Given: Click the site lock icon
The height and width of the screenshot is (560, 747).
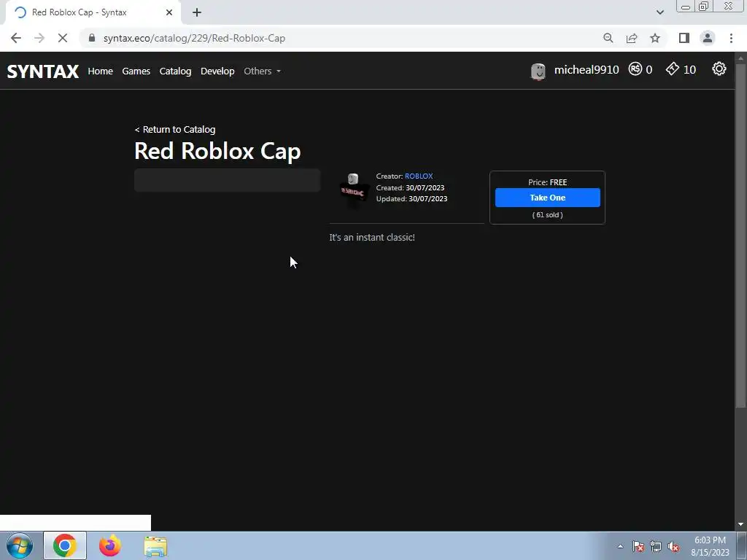Looking at the screenshot, I should [92, 38].
